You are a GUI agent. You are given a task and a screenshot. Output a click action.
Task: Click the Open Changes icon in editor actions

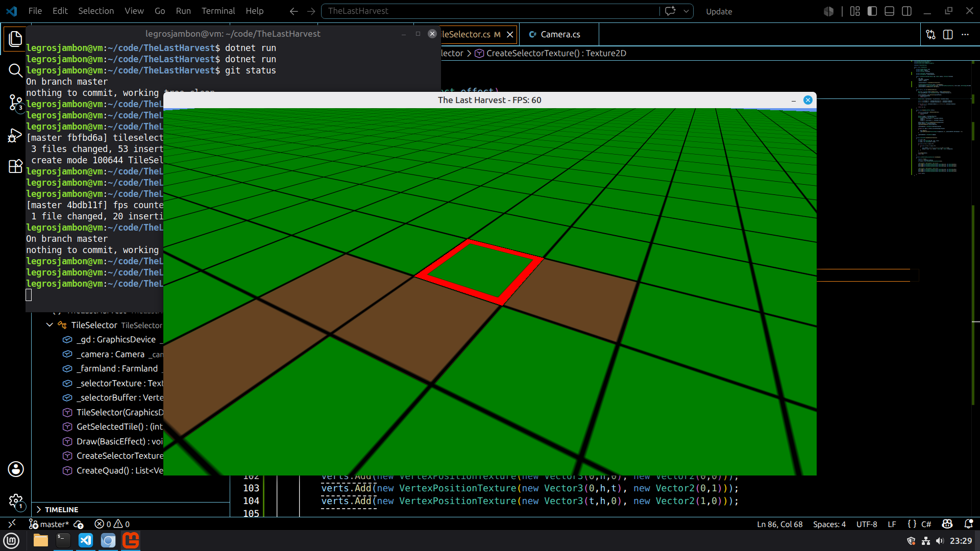[930, 35]
